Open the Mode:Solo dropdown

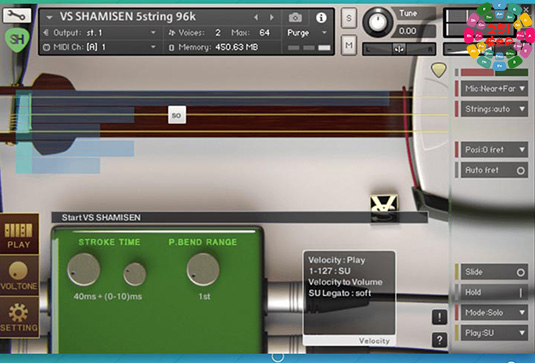pyautogui.click(x=494, y=313)
